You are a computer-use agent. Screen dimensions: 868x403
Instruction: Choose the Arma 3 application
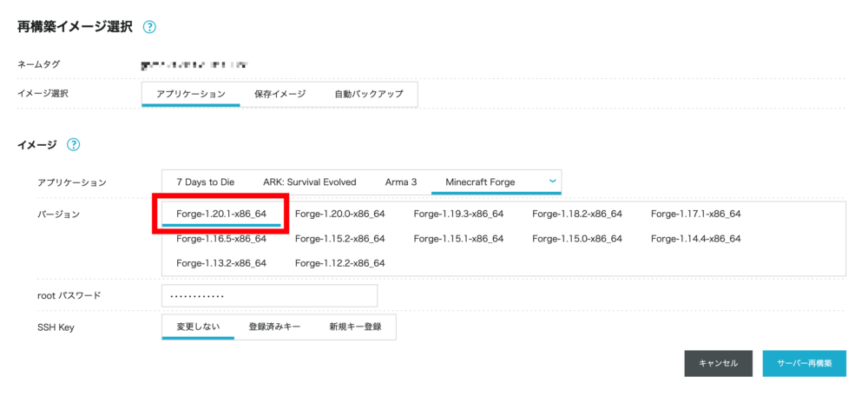[401, 182]
